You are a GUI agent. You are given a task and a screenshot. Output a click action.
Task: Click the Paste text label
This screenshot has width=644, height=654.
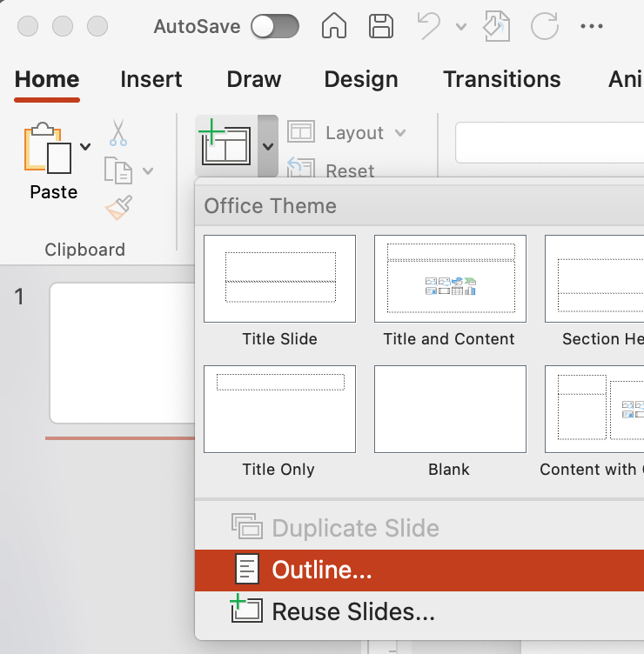pos(53,192)
